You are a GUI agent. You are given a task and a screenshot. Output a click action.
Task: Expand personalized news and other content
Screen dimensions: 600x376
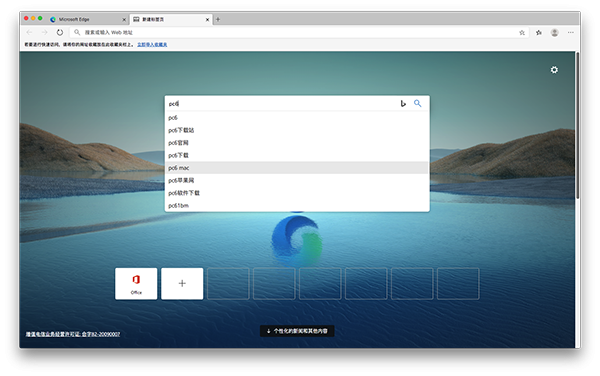297,331
